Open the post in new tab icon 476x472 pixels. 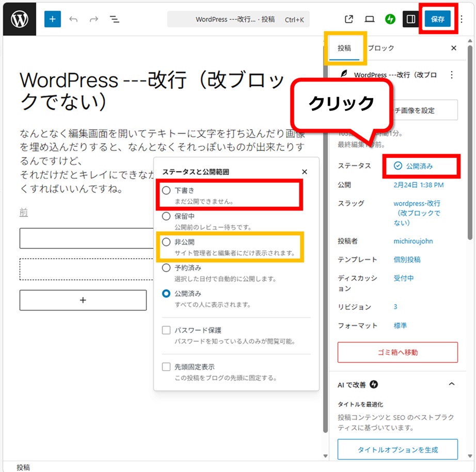coord(349,19)
